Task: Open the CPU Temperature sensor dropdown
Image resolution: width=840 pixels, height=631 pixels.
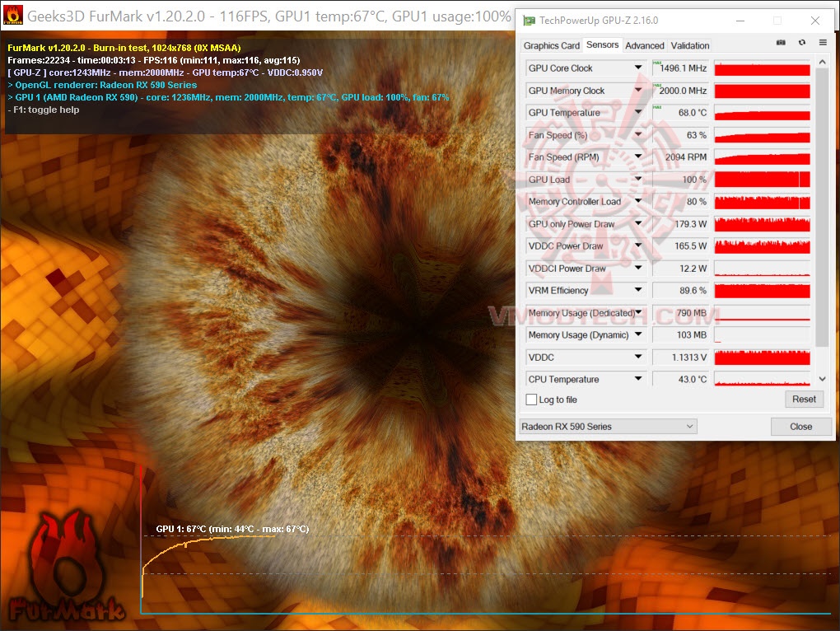Action: 638,379
